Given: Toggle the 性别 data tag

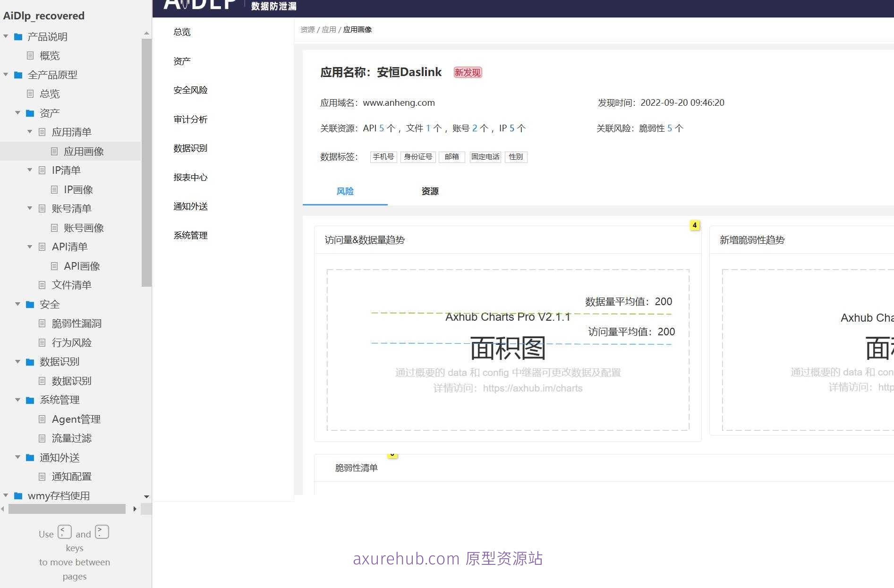Looking at the screenshot, I should coord(515,157).
